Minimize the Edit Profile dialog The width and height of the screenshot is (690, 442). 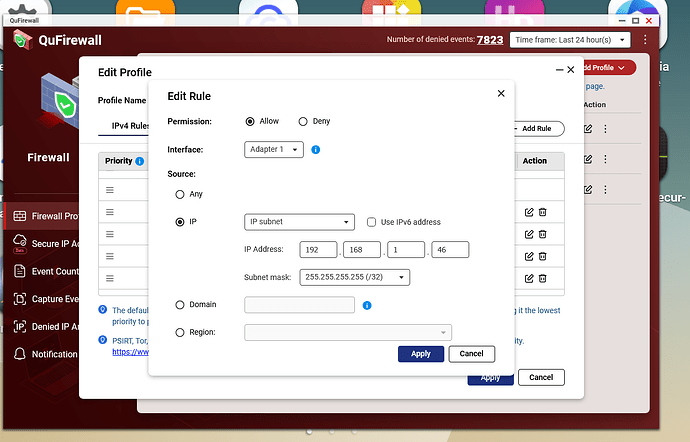coord(559,70)
